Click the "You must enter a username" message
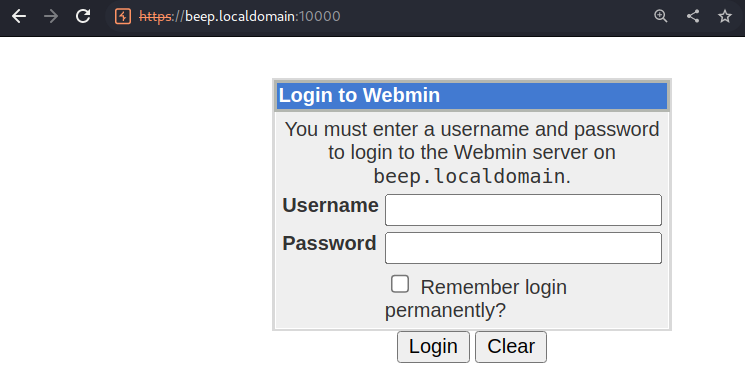This screenshot has width=745, height=367. click(472, 153)
